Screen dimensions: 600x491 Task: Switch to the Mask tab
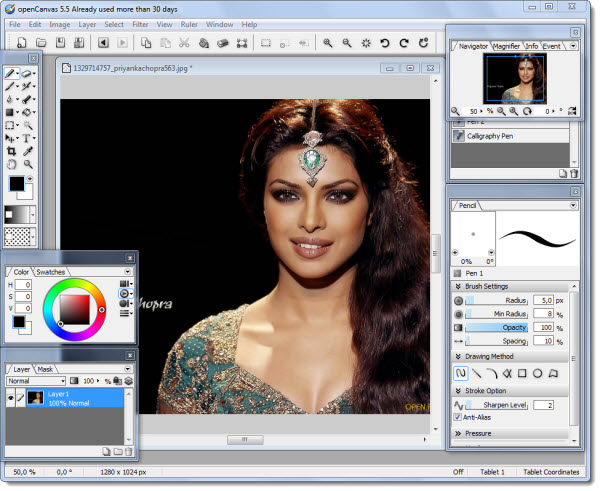pos(45,369)
